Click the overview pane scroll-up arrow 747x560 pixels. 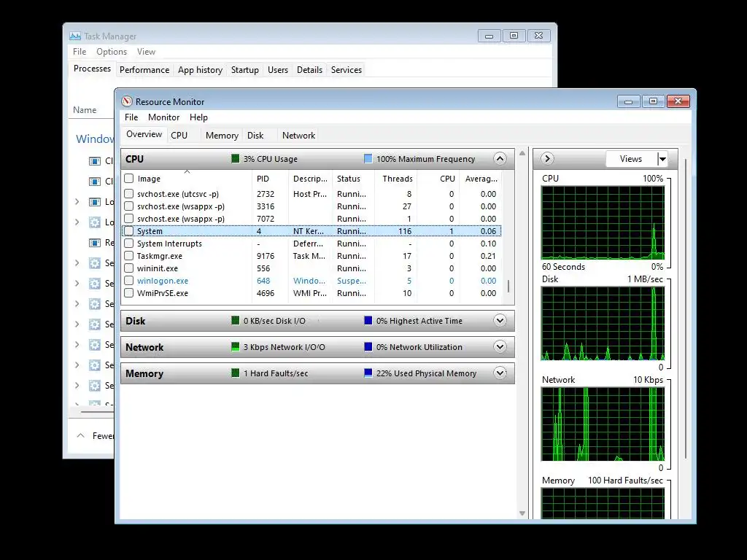pos(522,153)
